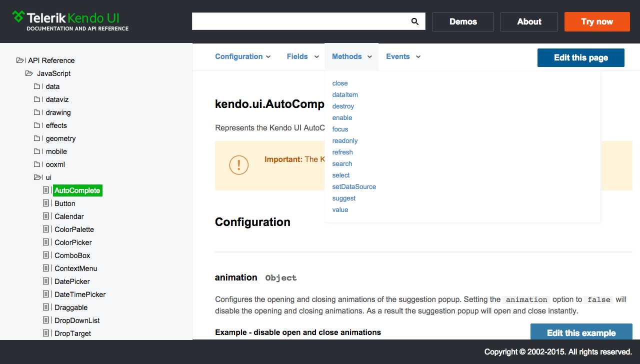Click the ColorPalette document icon
Viewport: 640px width, 364px height.
(46, 229)
